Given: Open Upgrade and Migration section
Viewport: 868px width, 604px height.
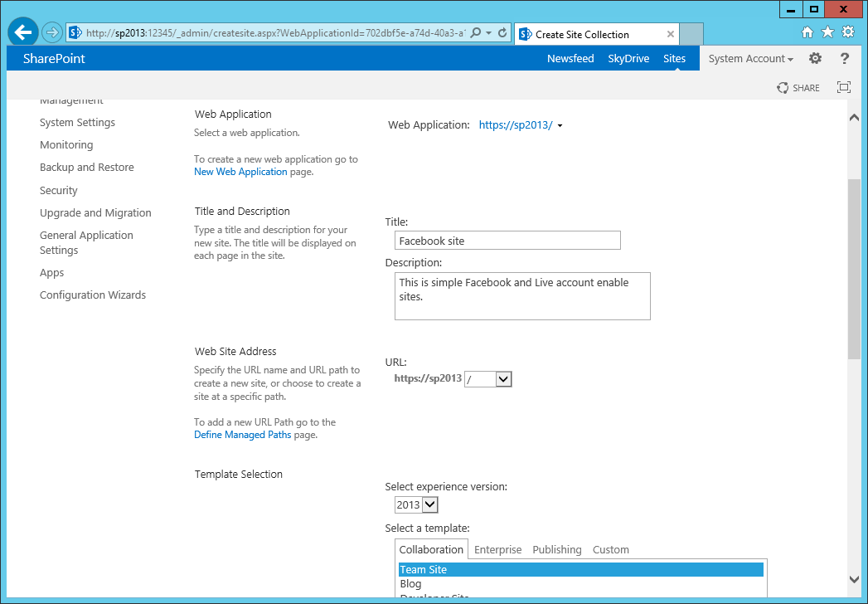Looking at the screenshot, I should pos(95,212).
